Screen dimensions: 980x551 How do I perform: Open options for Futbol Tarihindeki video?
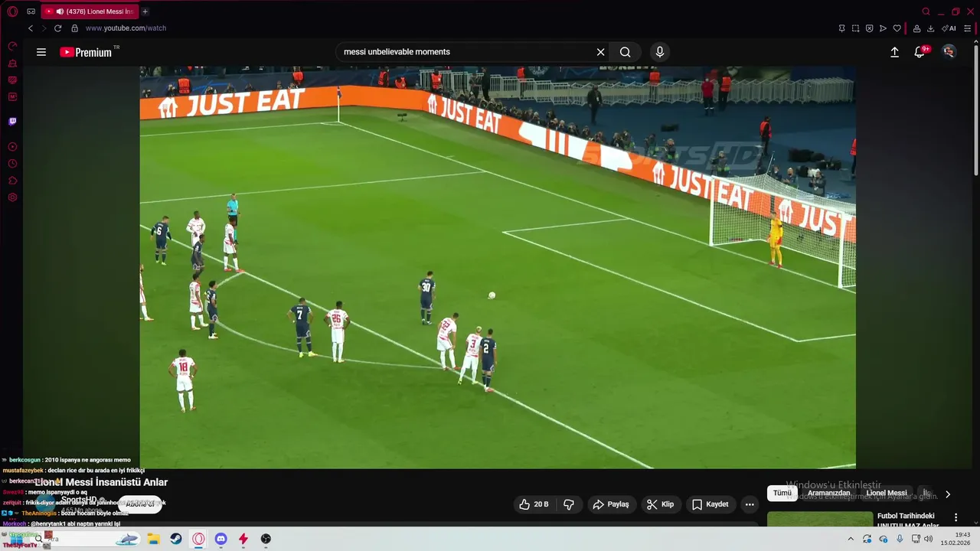tap(955, 518)
